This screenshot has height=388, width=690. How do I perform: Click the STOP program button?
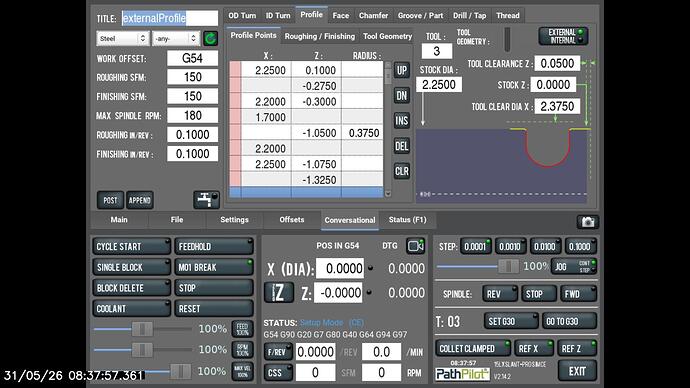(x=214, y=288)
